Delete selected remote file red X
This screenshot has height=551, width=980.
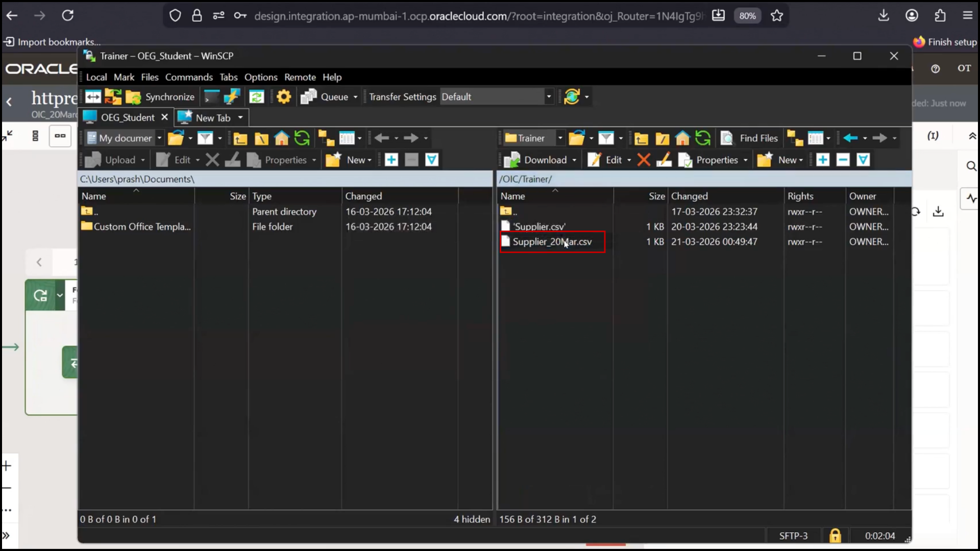tap(644, 160)
